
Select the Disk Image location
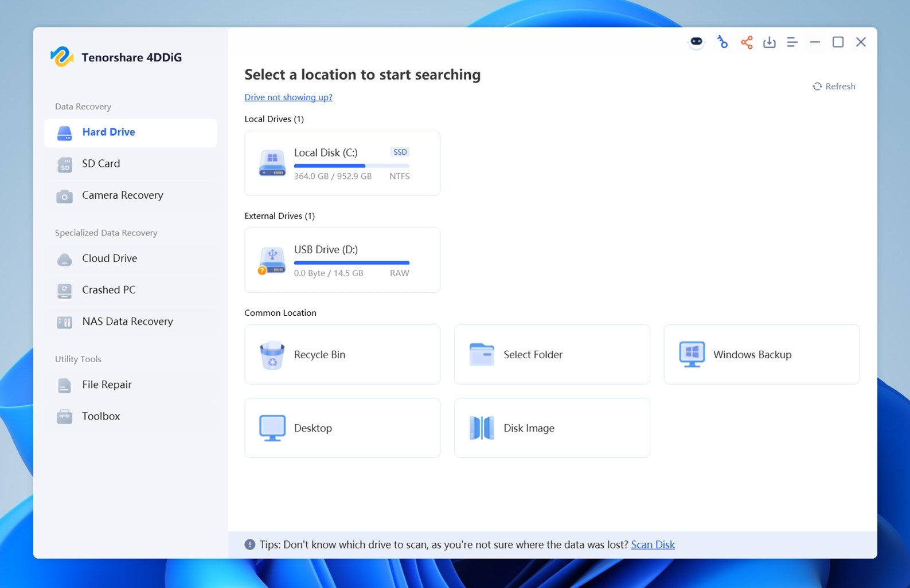[552, 428]
